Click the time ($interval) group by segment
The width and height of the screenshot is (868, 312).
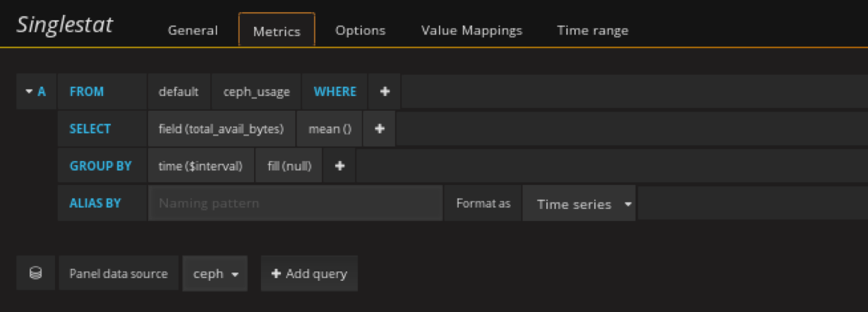pyautogui.click(x=200, y=166)
